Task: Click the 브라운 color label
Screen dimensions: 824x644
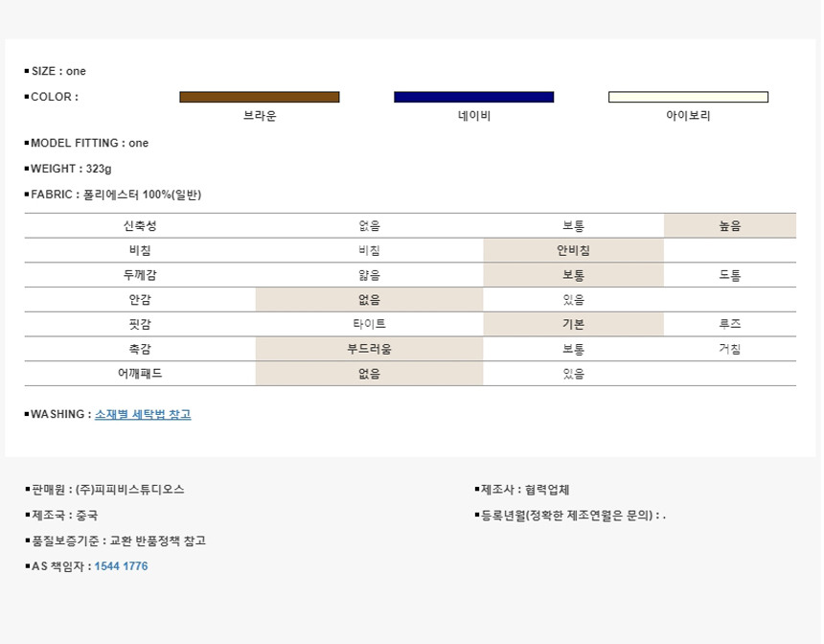Action: click(260, 116)
